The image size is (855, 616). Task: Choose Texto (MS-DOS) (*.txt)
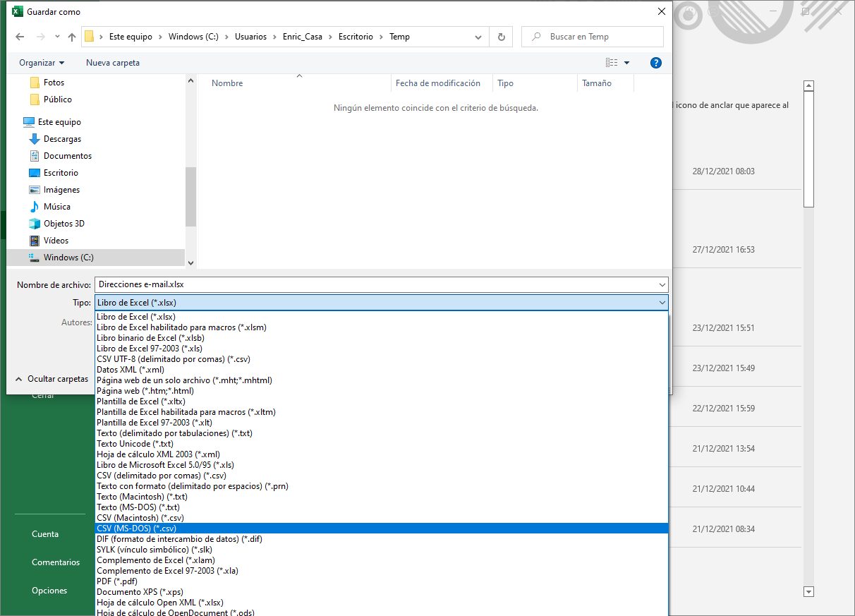coord(382,507)
